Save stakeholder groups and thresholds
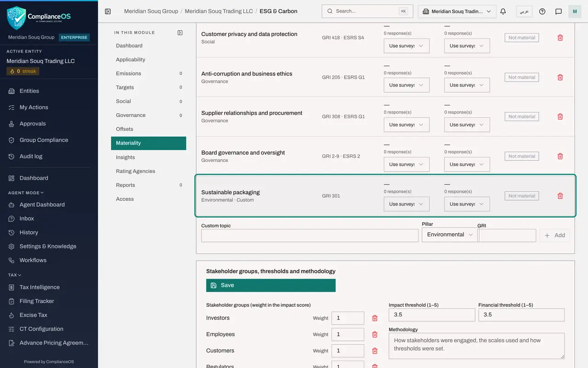Viewport: 588px width, 368px height. click(x=271, y=285)
